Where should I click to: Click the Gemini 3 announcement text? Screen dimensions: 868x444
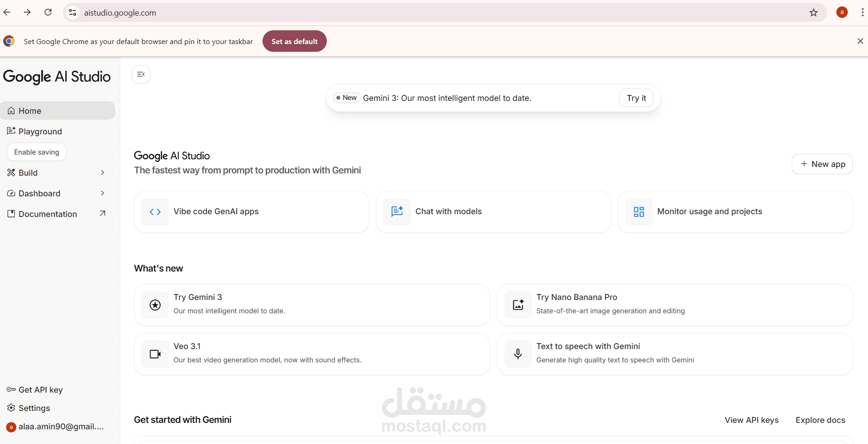coord(447,98)
